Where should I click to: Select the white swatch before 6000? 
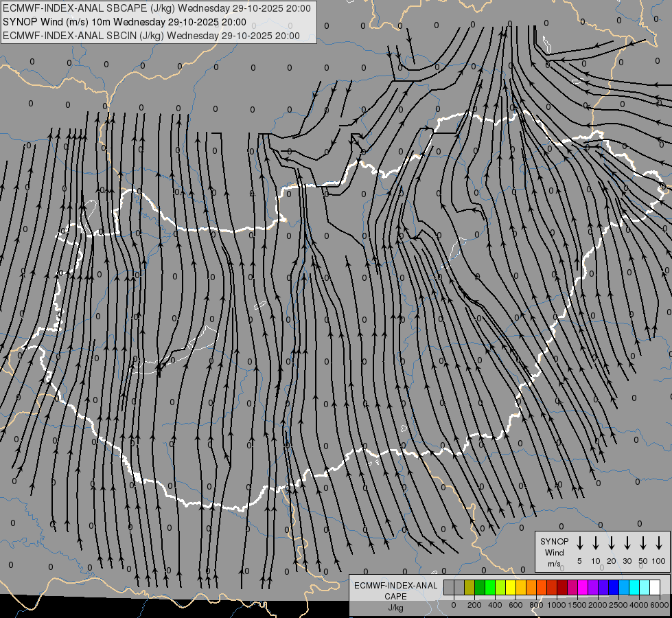655,587
